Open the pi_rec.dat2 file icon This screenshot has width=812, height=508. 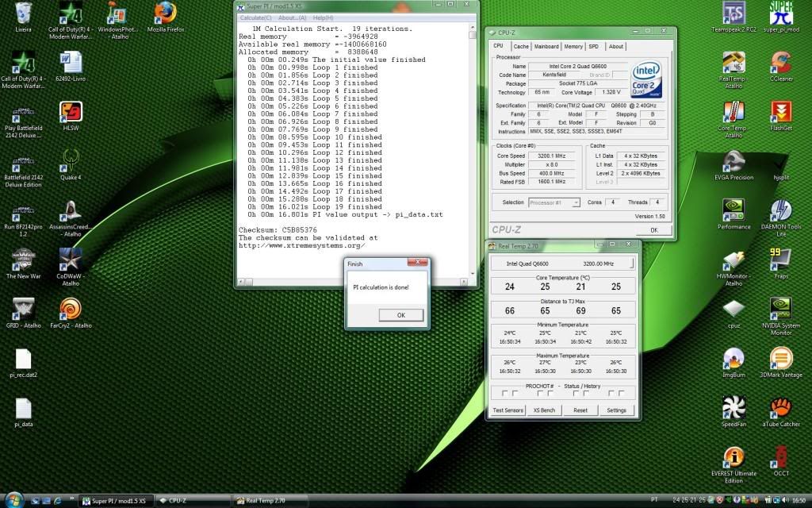[x=23, y=360]
